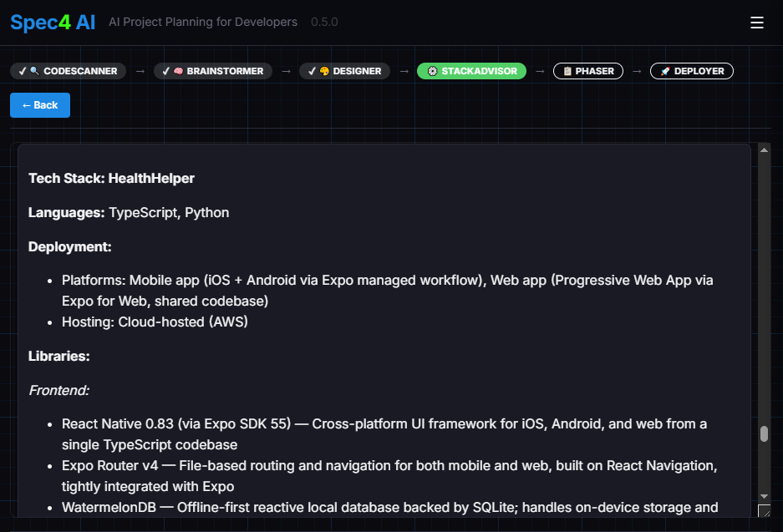This screenshot has width=783, height=532.
Task: Click the heading Tech Stack: HealthHelper
Action: 111,178
